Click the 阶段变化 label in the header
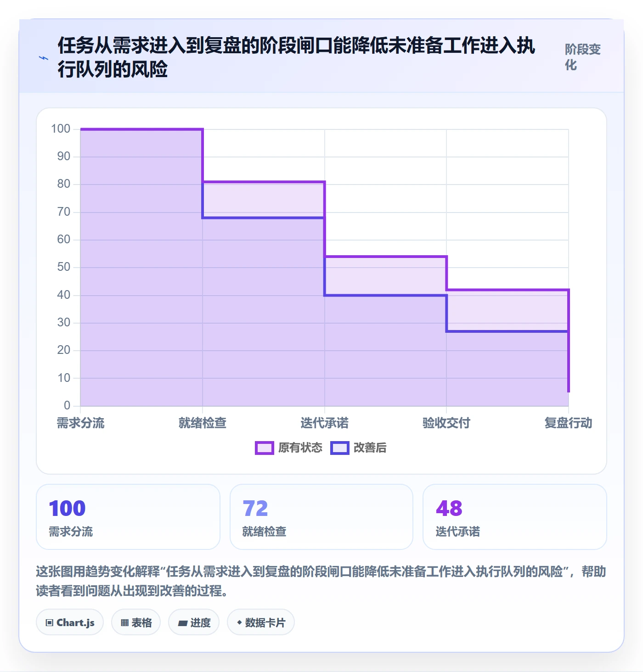 (x=583, y=57)
